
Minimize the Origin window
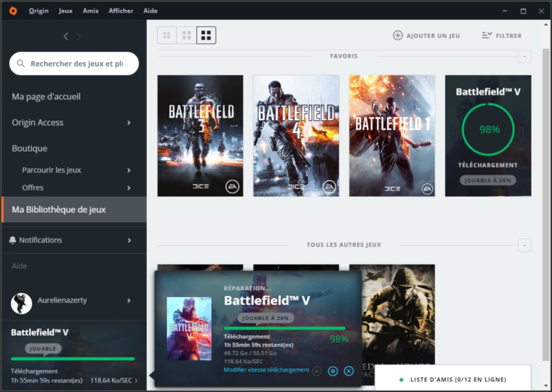505,11
